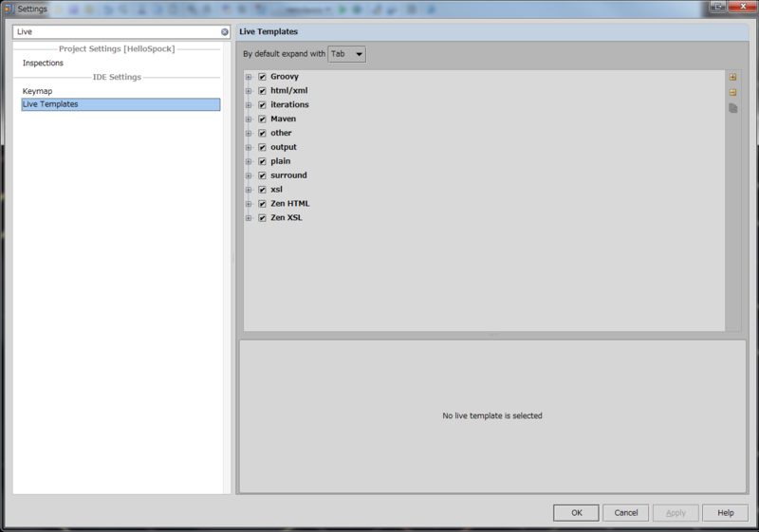This screenshot has width=759, height=532.
Task: Uncheck the xsl template group
Action: click(x=262, y=190)
